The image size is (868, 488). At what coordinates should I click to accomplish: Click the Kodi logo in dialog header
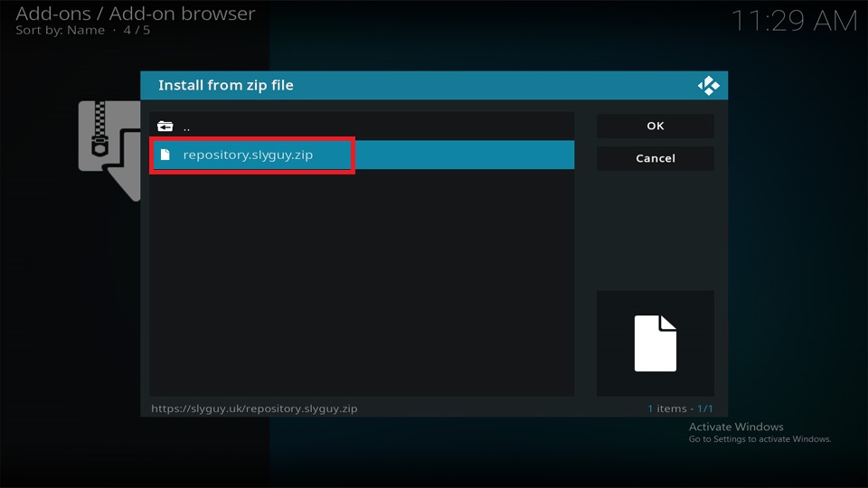tap(709, 86)
